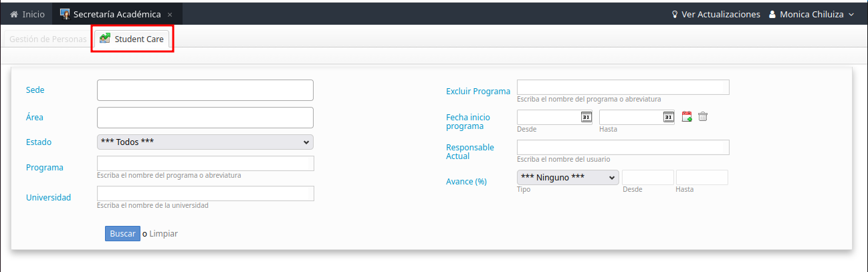Close the Secretaría Académica tab
The height and width of the screenshot is (272, 868).
click(x=170, y=14)
